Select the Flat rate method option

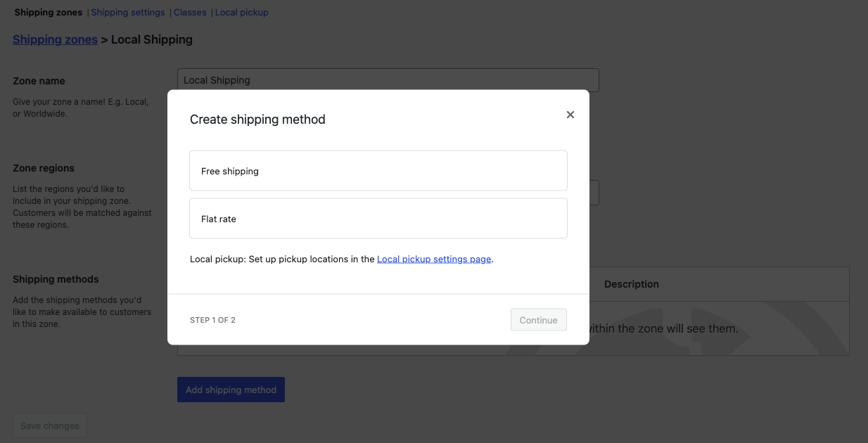[378, 218]
